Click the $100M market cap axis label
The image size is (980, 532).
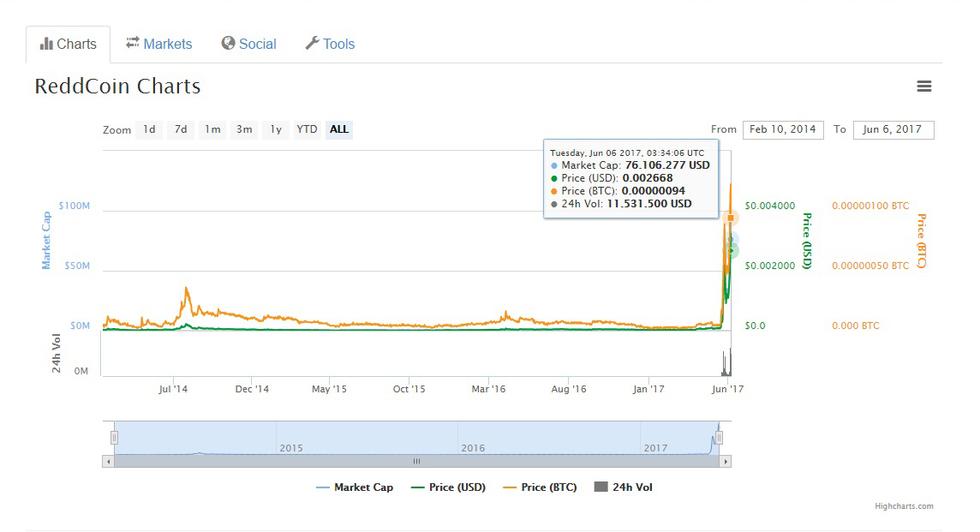pyautogui.click(x=75, y=206)
